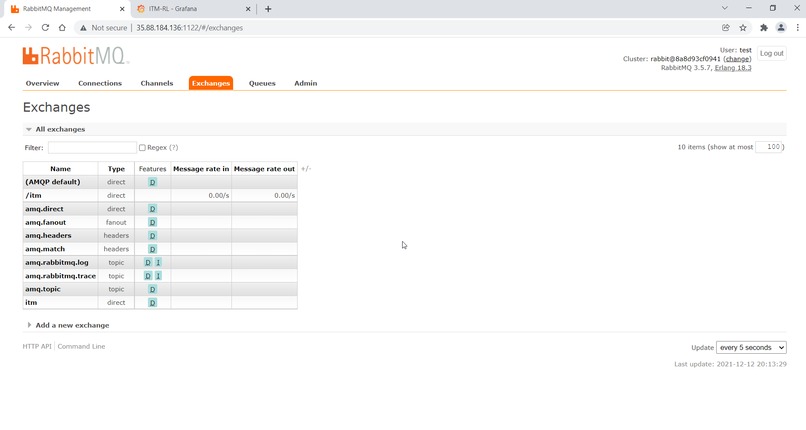Image resolution: width=806 pixels, height=430 pixels.
Task: Open the browser home page icon
Action: 62,28
